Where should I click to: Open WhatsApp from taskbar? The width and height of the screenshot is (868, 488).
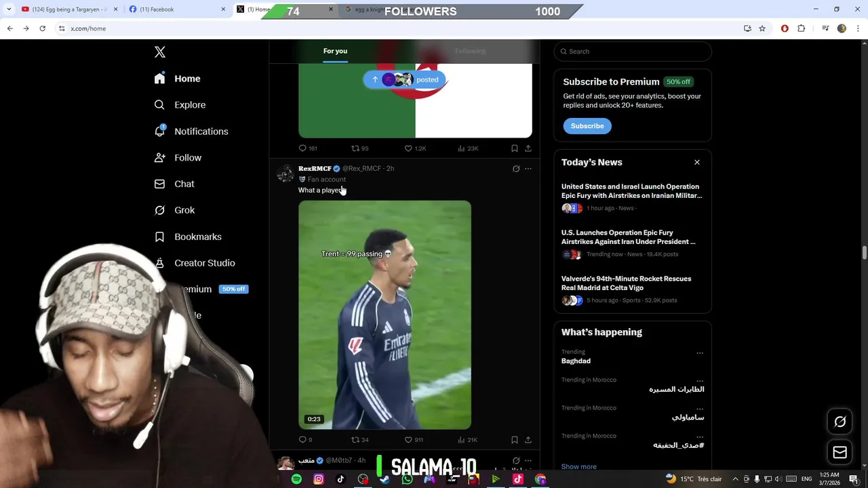(407, 479)
